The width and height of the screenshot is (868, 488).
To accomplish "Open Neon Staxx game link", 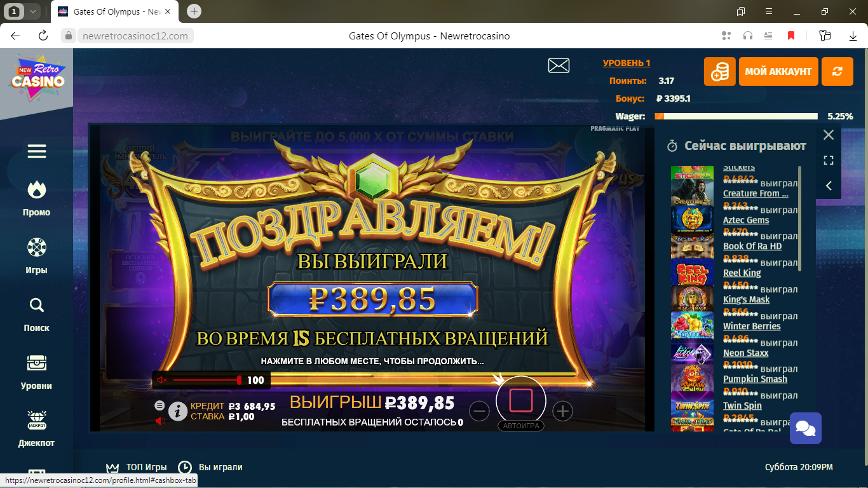I will click(745, 353).
